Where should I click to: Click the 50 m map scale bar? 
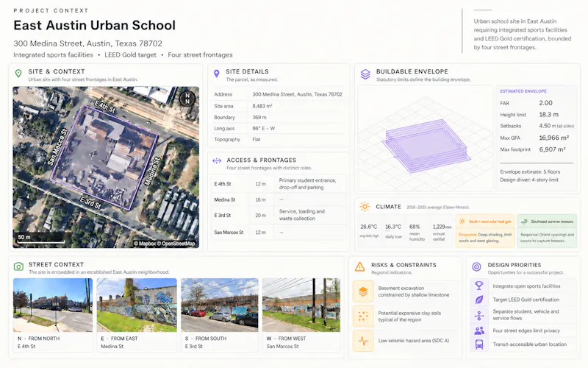pyautogui.click(x=41, y=239)
